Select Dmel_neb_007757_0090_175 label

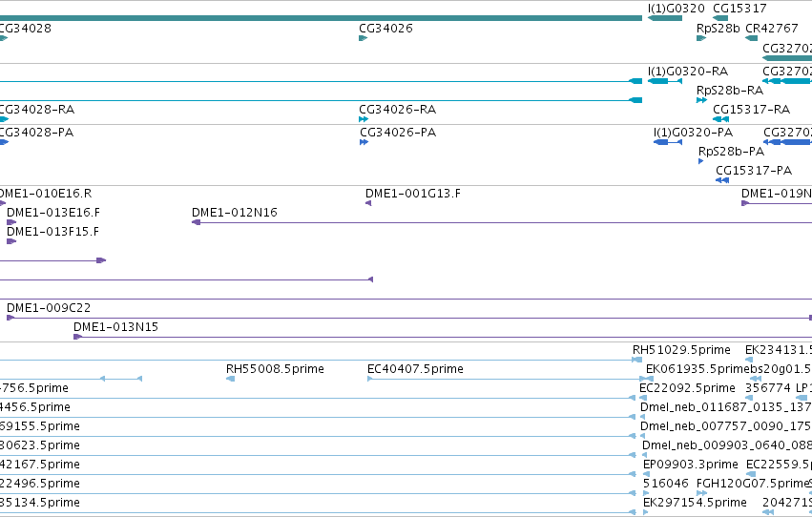(x=726, y=427)
